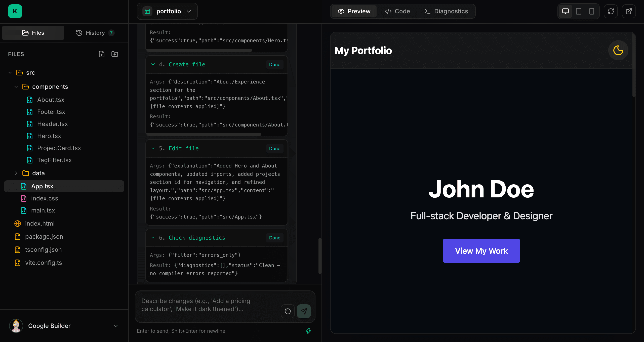Toggle dark mode moon icon in portfolio preview

pos(618,50)
